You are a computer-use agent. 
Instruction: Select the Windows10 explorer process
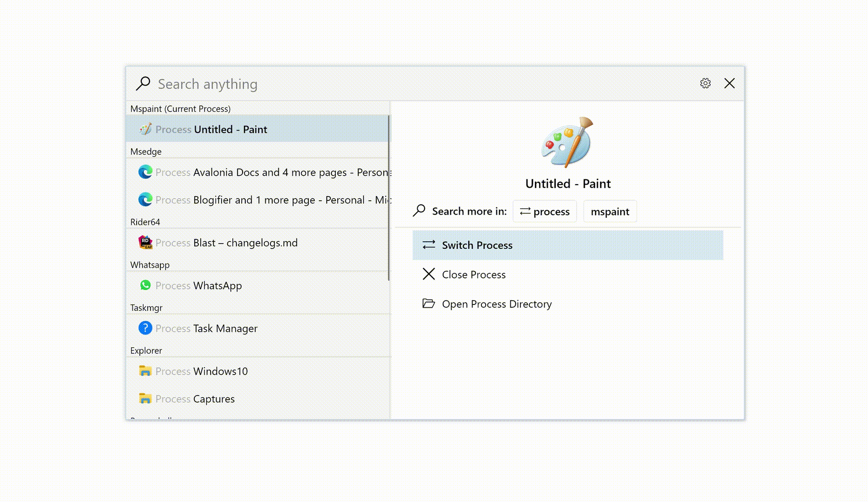[258, 371]
